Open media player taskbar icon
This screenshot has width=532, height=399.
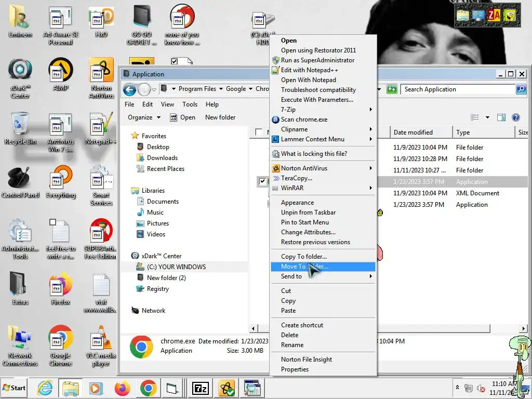pyautogui.click(x=96, y=388)
